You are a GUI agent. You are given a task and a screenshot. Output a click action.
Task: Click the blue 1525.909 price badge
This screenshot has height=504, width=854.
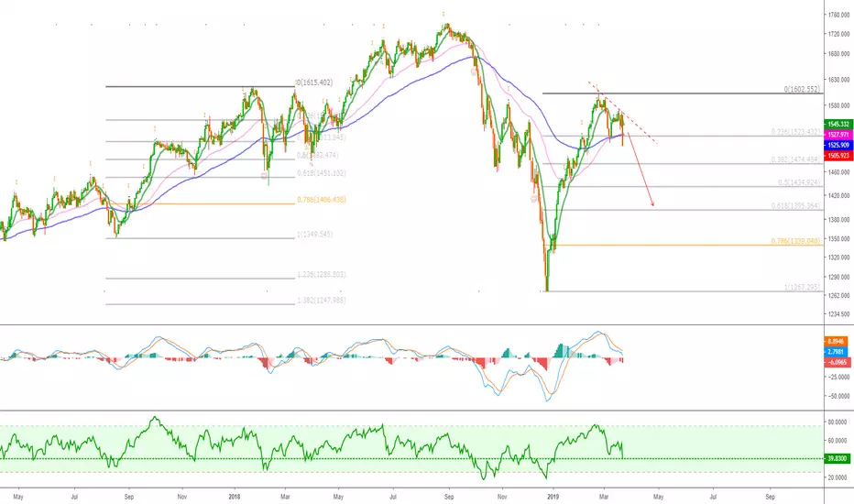click(838, 145)
